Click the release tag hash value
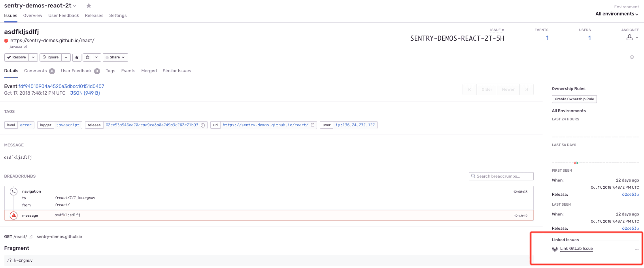The width and height of the screenshot is (644, 268). coord(152,125)
